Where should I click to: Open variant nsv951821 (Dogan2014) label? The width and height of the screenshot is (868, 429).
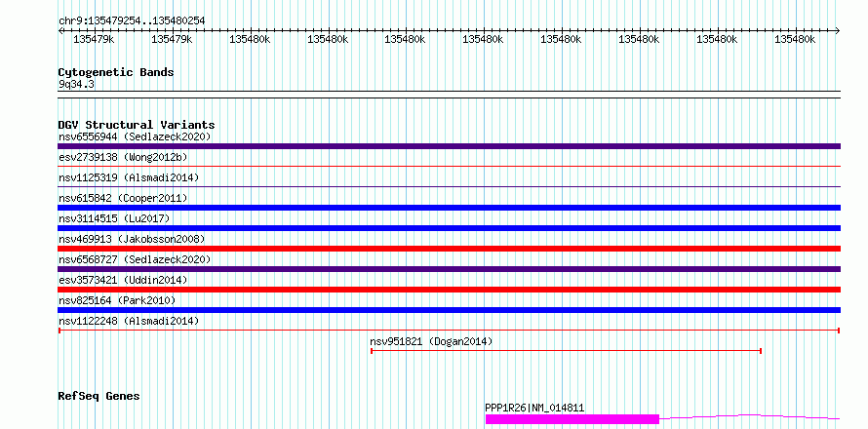click(x=431, y=341)
